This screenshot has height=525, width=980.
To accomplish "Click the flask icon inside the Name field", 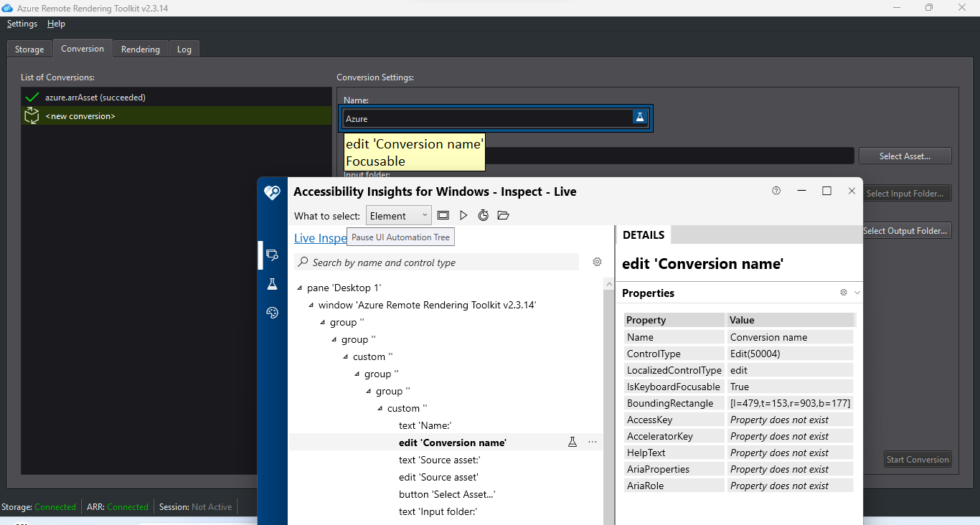I will coord(639,118).
